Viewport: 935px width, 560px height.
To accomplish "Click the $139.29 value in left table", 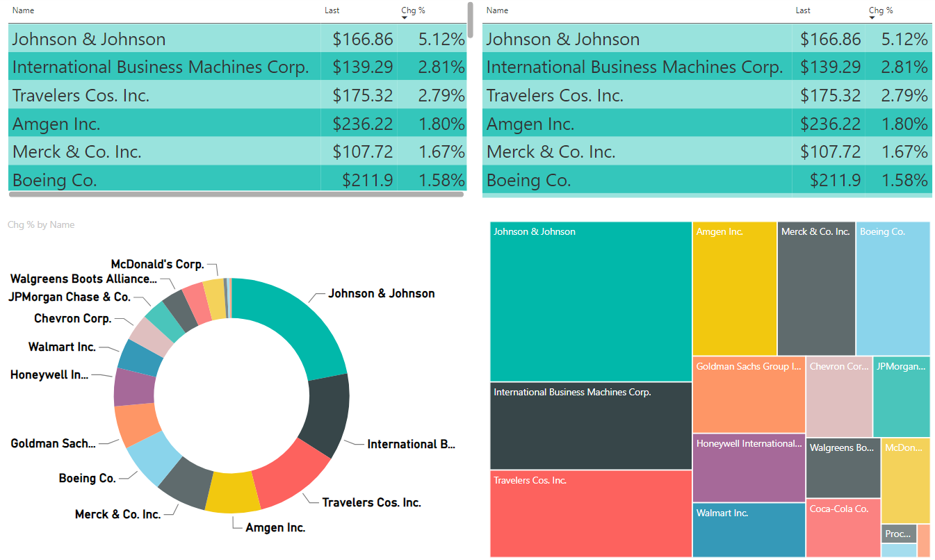I will pos(363,67).
